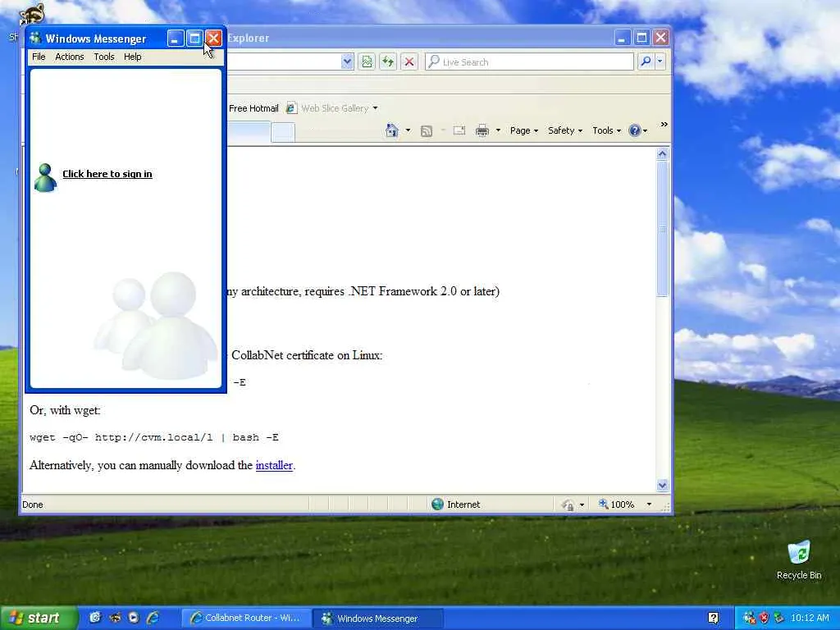The image size is (840, 630).
Task: Click the Home icon in IE command bar
Action: (392, 130)
